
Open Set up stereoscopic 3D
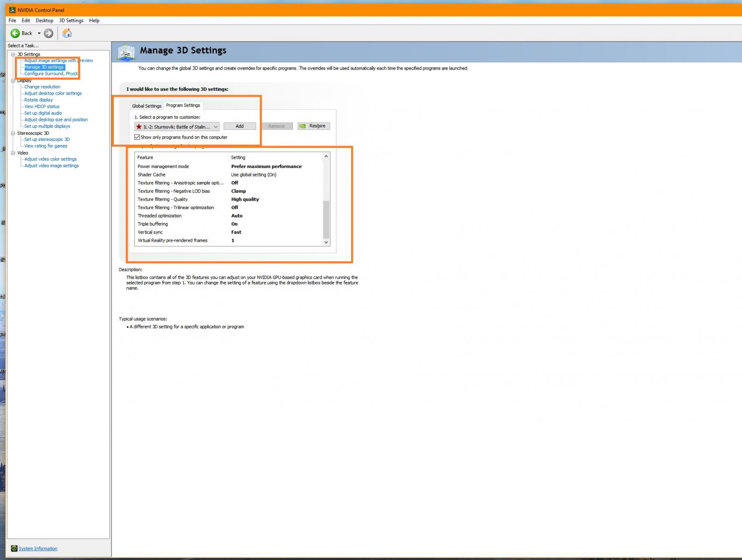47,140
